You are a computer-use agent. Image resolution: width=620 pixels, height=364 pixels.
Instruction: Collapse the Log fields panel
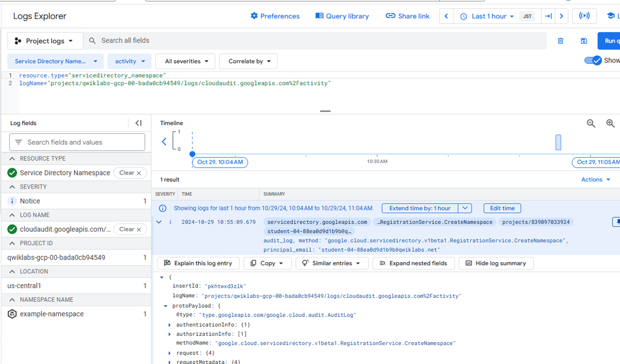point(139,123)
